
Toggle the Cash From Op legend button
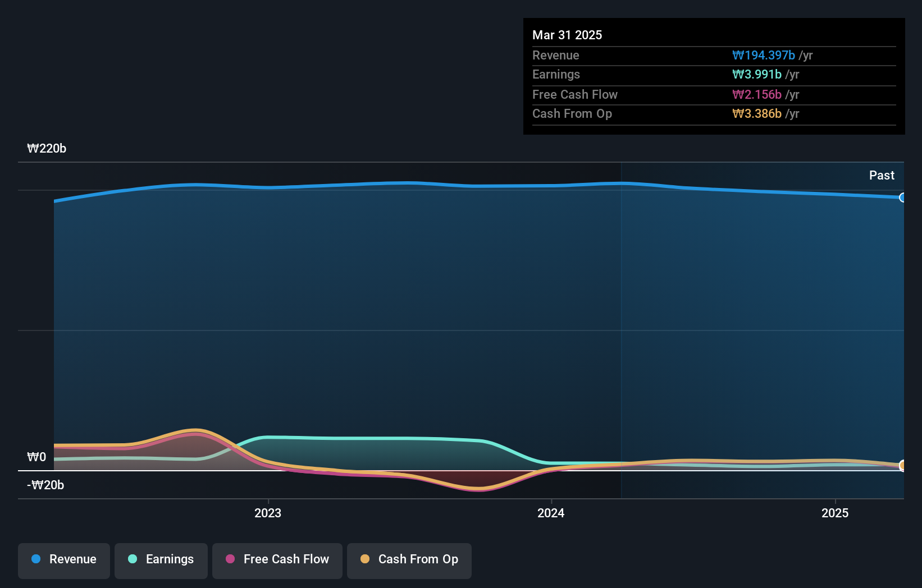(409, 561)
